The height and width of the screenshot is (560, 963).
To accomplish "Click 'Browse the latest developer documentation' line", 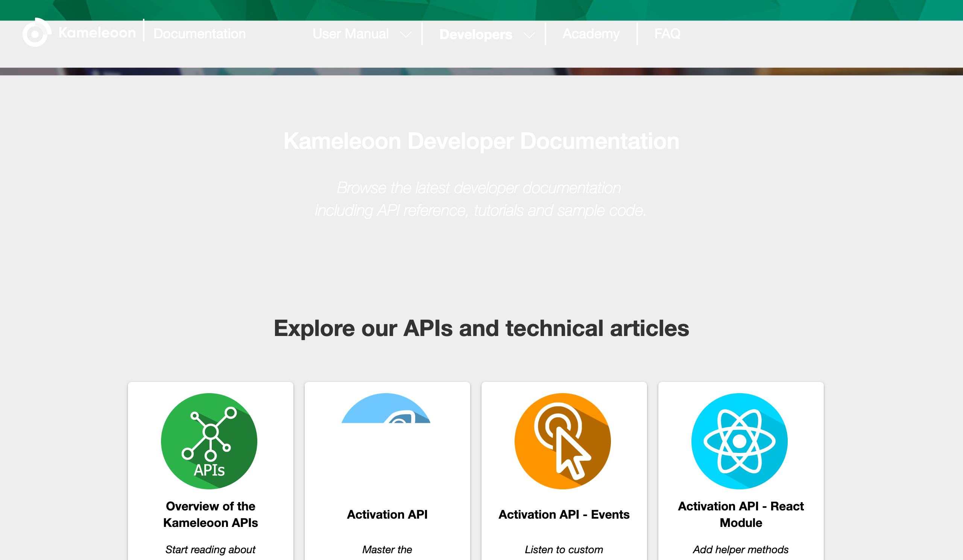I will pyautogui.click(x=479, y=188).
